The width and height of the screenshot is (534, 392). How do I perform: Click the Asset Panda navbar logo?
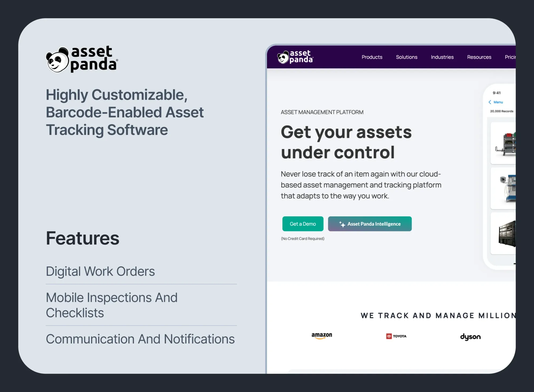[x=295, y=57]
